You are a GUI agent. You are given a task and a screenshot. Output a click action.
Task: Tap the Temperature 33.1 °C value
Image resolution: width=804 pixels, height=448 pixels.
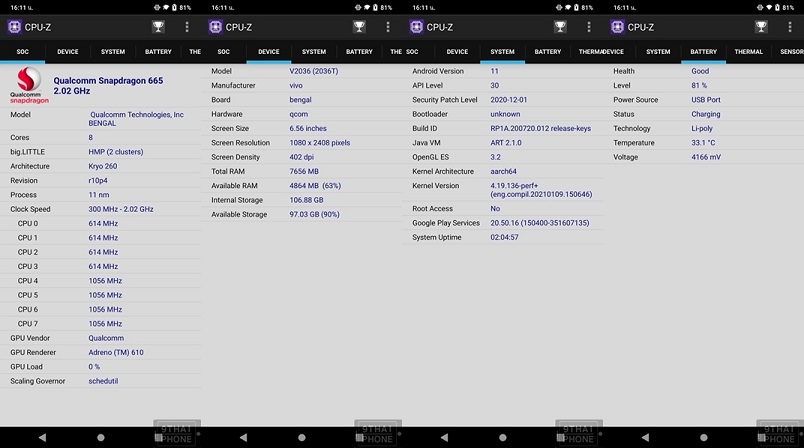pyautogui.click(x=704, y=143)
